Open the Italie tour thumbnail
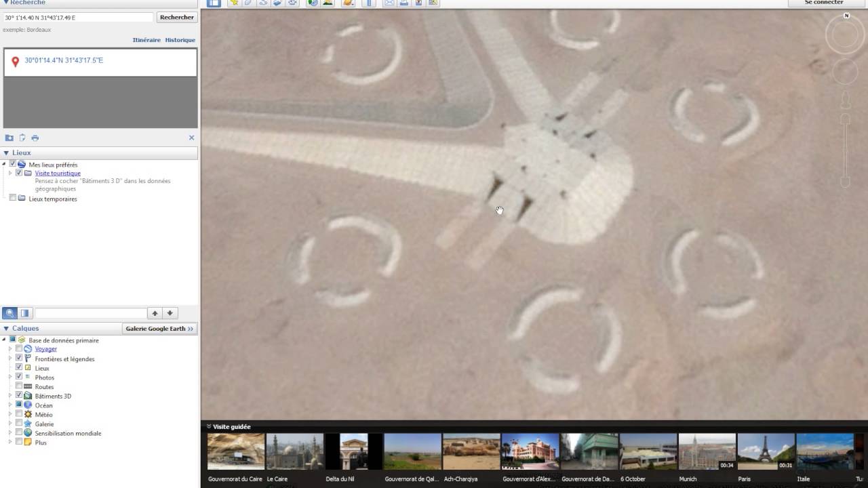The height and width of the screenshot is (488, 868). pos(825,451)
